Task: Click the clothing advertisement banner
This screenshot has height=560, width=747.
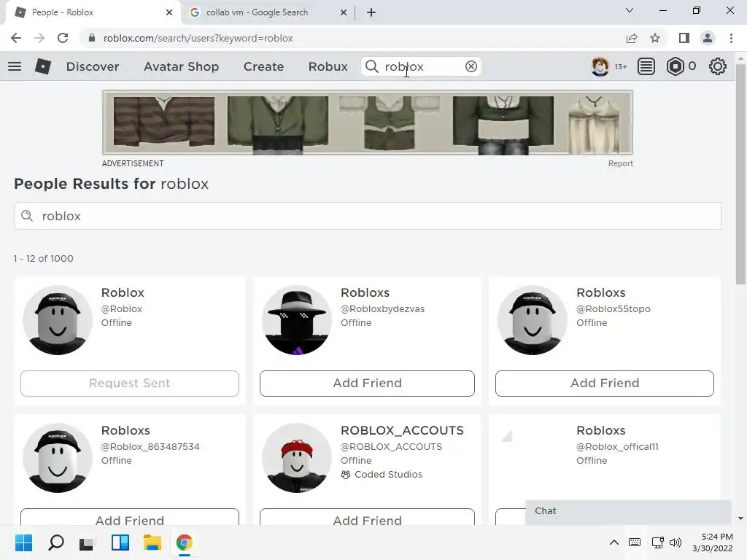Action: click(368, 122)
